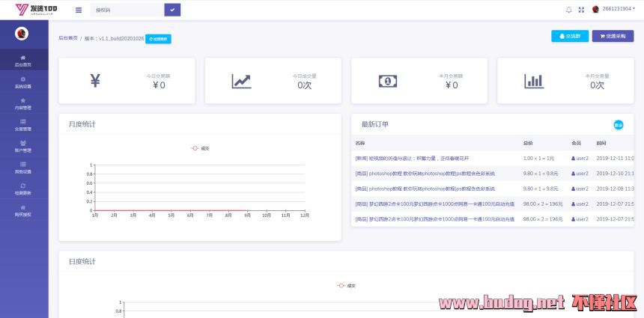This screenshot has height=318, width=644.
Task: Click the blue 交流群 button
Action: tap(569, 36)
